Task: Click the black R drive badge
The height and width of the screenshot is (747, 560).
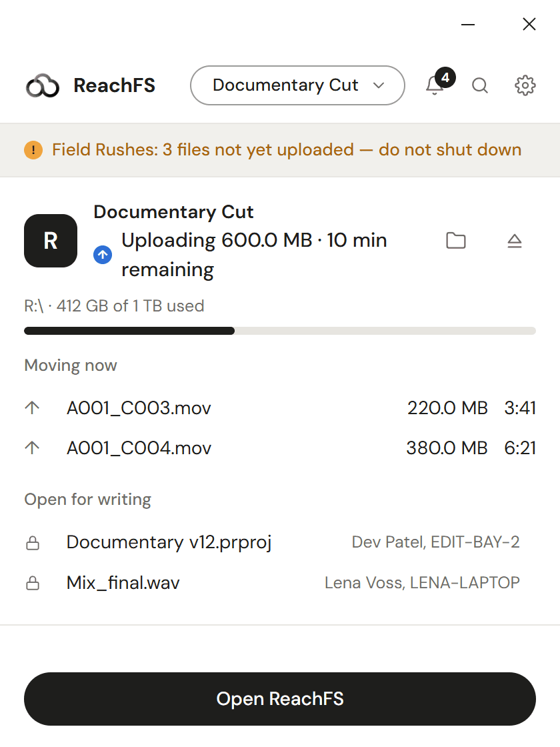Action: (51, 241)
